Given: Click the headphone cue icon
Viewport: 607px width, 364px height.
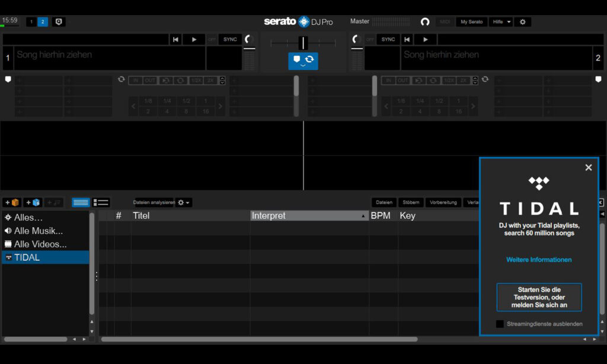Looking at the screenshot, I should (425, 22).
